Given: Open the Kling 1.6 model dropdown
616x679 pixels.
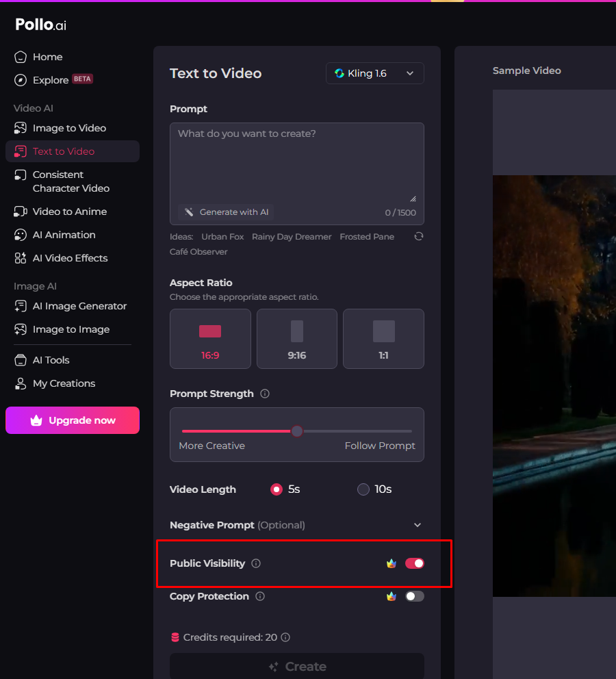Looking at the screenshot, I should point(375,73).
